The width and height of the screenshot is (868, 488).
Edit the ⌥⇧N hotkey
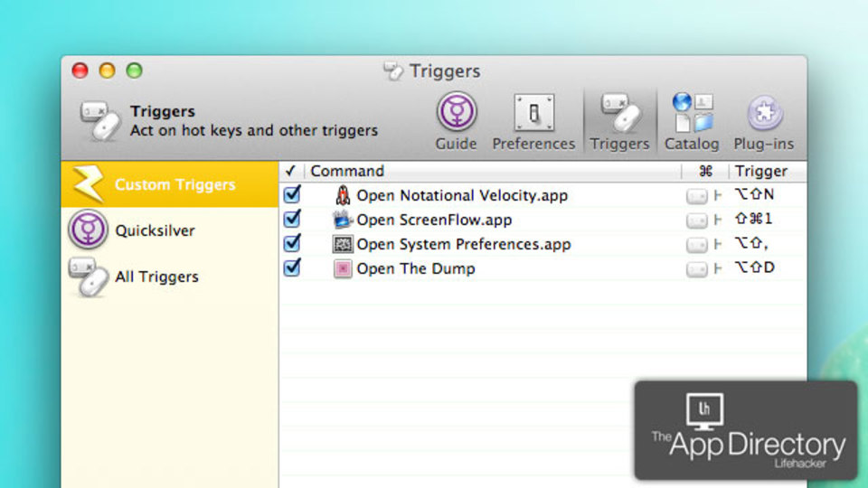[x=754, y=194]
